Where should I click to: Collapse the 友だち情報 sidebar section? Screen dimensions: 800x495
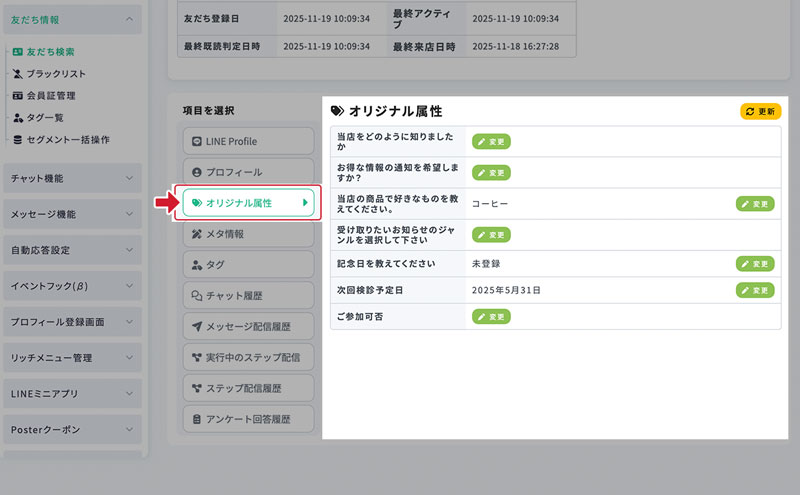point(72,18)
